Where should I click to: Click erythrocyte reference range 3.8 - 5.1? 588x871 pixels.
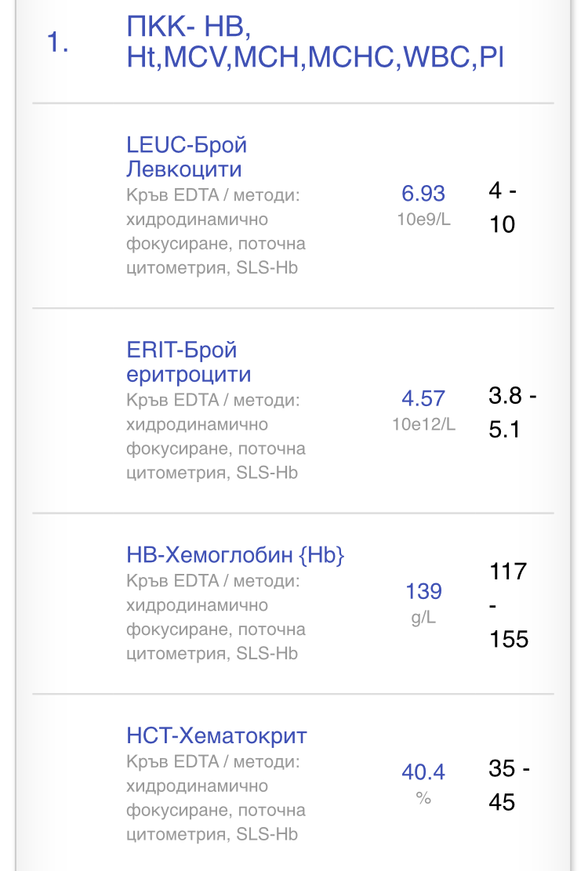coord(512,413)
